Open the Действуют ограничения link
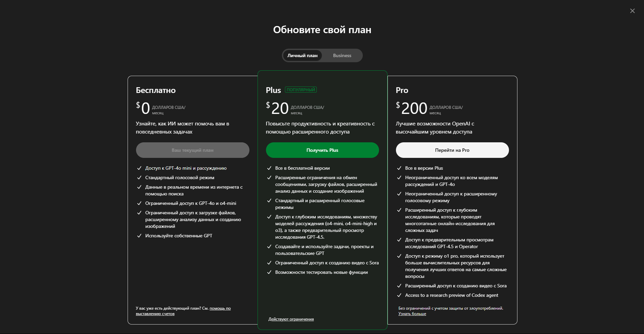The width and height of the screenshot is (644, 334). [x=291, y=319]
